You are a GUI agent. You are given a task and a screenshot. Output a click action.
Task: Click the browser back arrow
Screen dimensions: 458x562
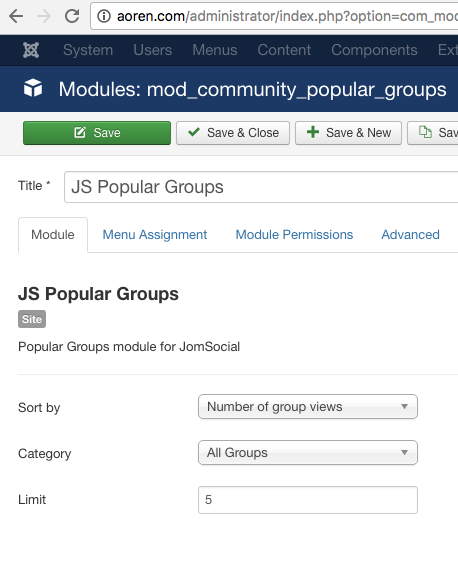(16, 16)
